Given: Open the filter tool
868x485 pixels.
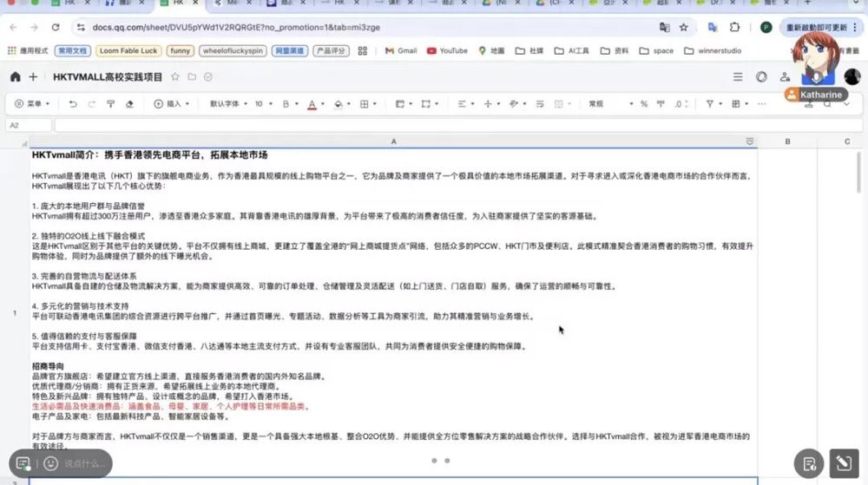Looking at the screenshot, I should (x=710, y=104).
